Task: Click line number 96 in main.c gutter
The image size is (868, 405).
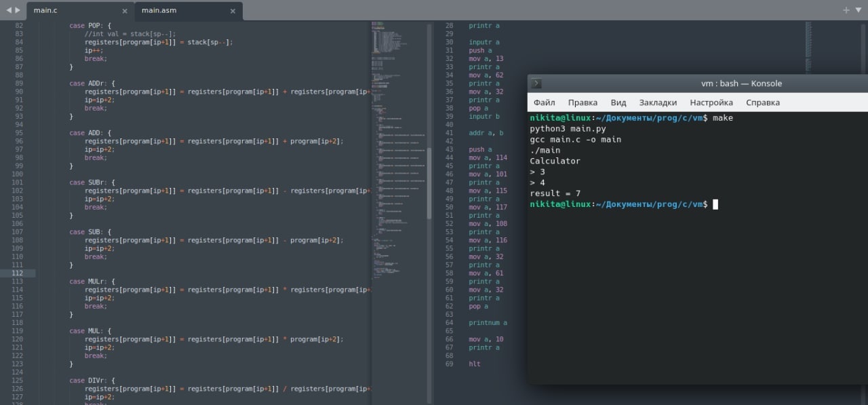Action: 18,141
